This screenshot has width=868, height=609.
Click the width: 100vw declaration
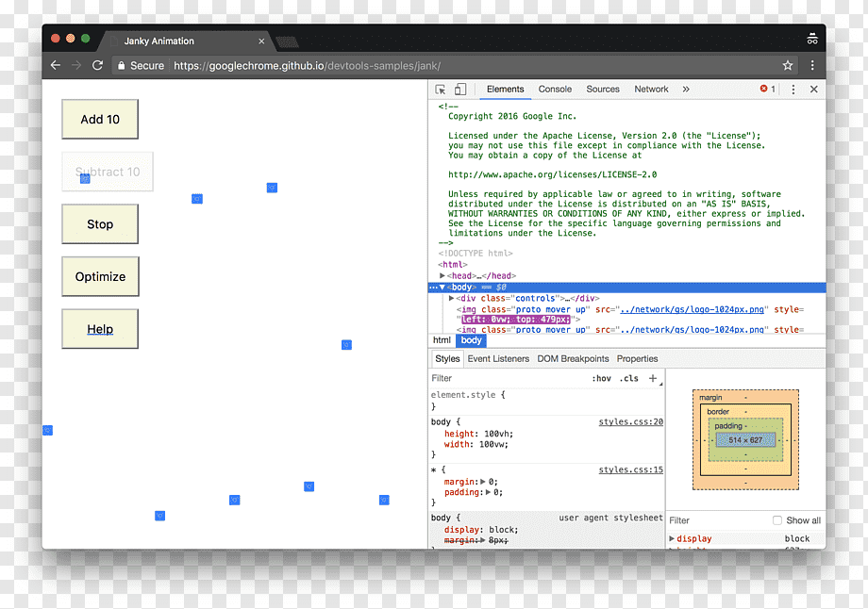click(476, 444)
